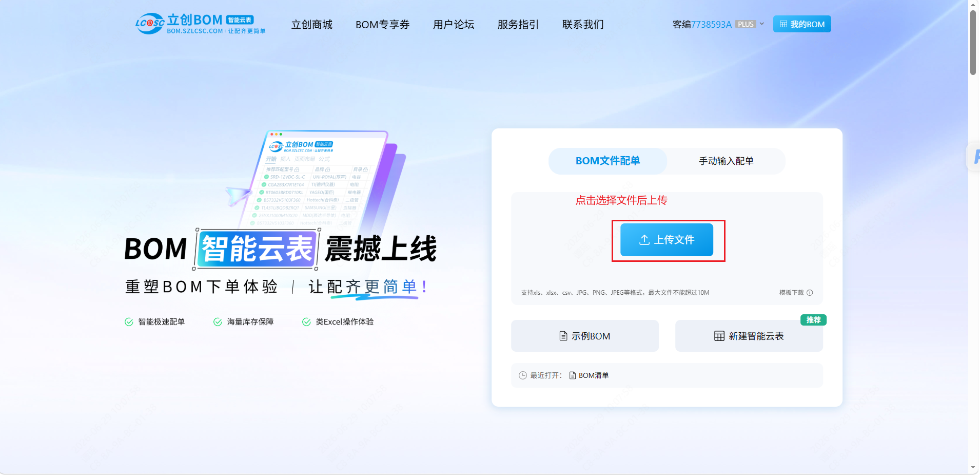Open 我的BOM button
Image resolution: width=980 pixels, height=475 pixels.
[x=802, y=24]
